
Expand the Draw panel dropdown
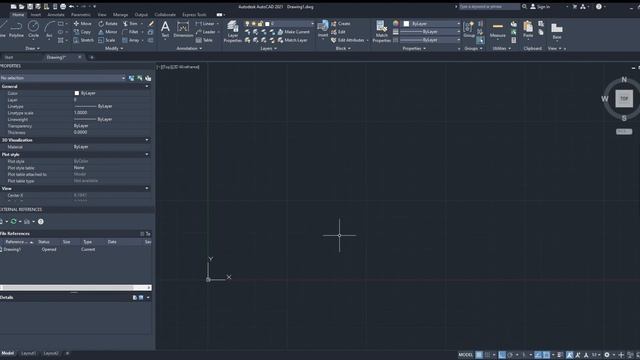[32, 48]
